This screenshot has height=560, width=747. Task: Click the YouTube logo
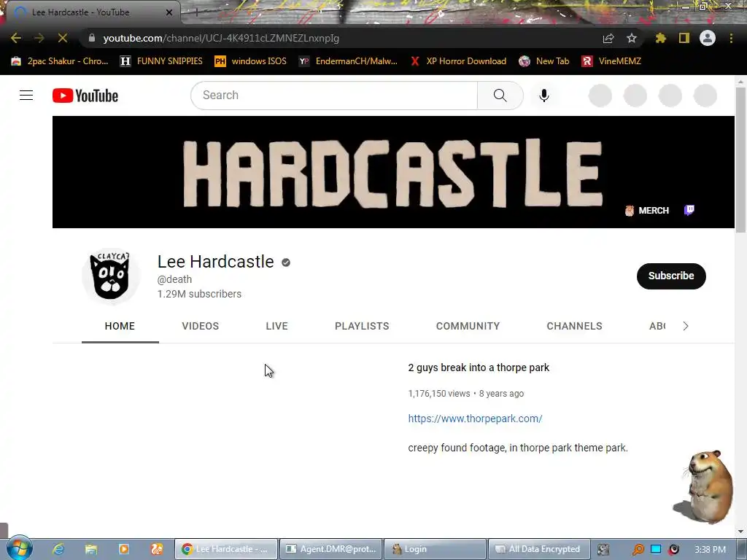pyautogui.click(x=85, y=96)
